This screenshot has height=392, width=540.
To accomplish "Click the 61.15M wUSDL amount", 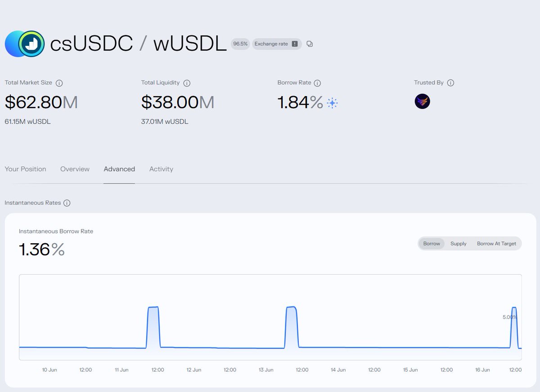I will click(27, 122).
